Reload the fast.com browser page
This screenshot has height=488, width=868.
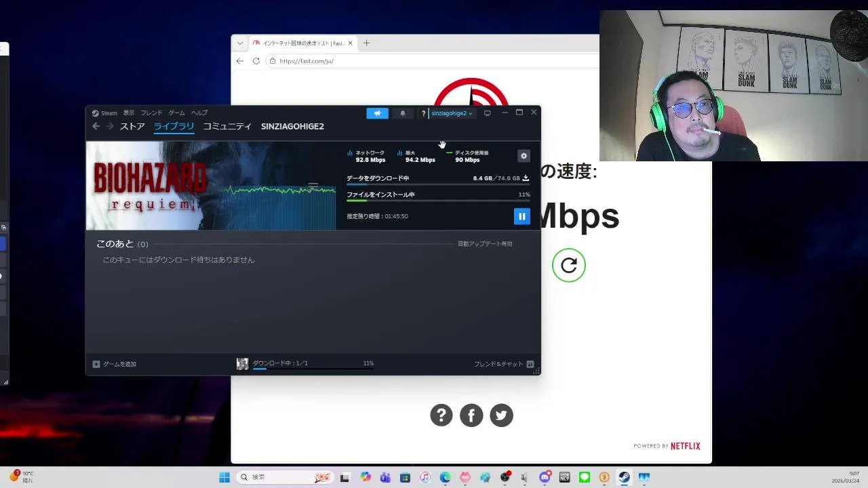[256, 61]
